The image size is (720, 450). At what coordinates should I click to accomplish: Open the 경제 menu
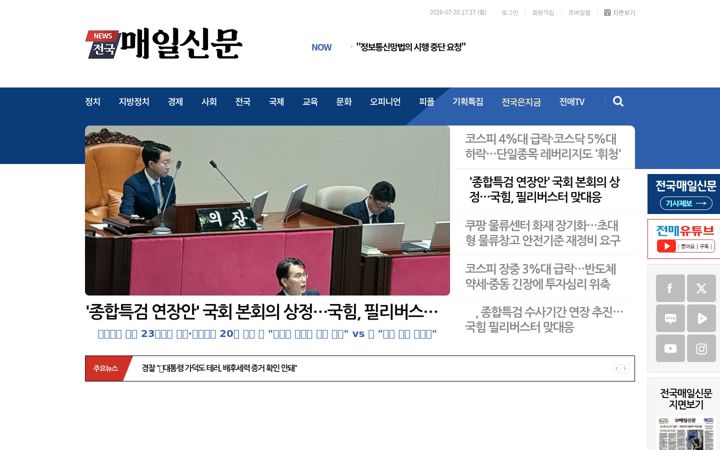tap(175, 101)
